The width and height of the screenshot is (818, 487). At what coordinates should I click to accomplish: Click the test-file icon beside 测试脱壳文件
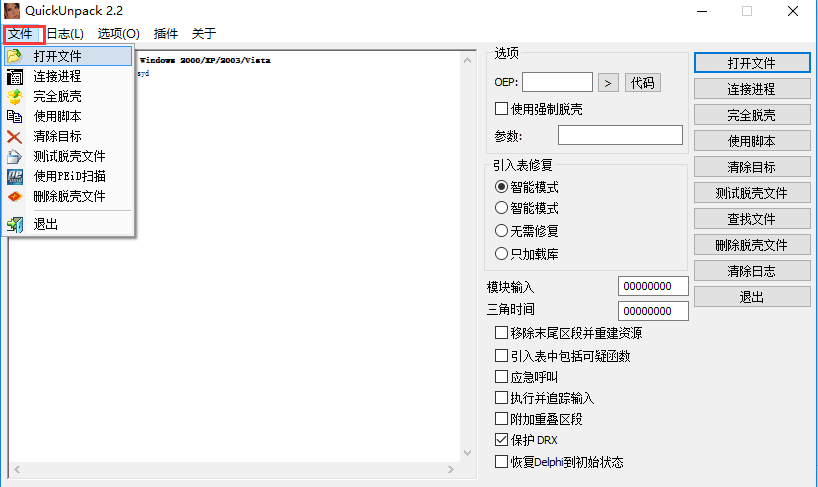(15, 156)
